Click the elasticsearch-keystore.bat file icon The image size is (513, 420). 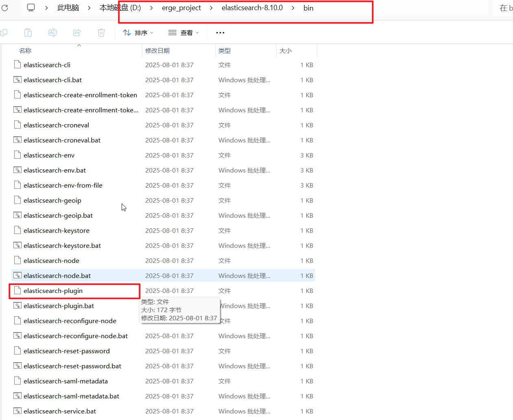click(17, 245)
